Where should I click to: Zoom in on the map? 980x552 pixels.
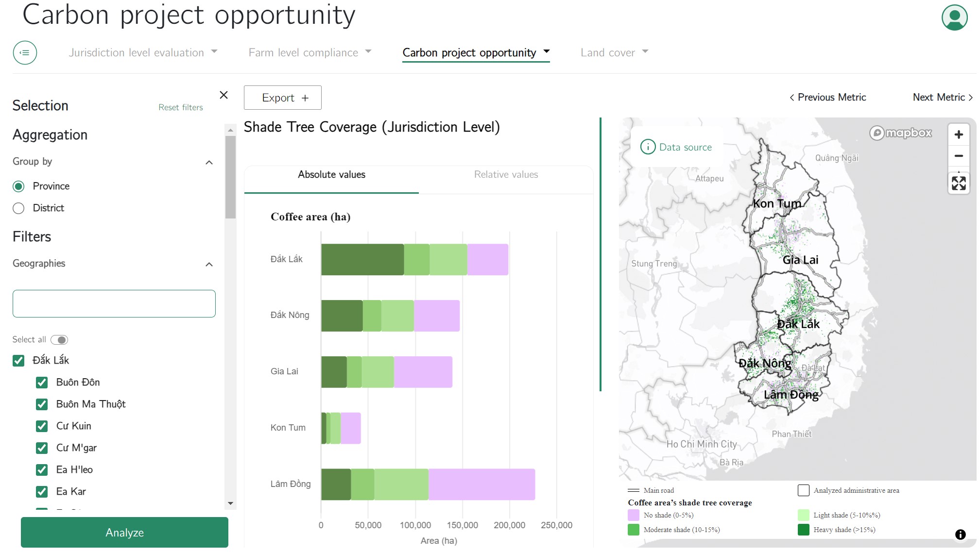point(958,134)
